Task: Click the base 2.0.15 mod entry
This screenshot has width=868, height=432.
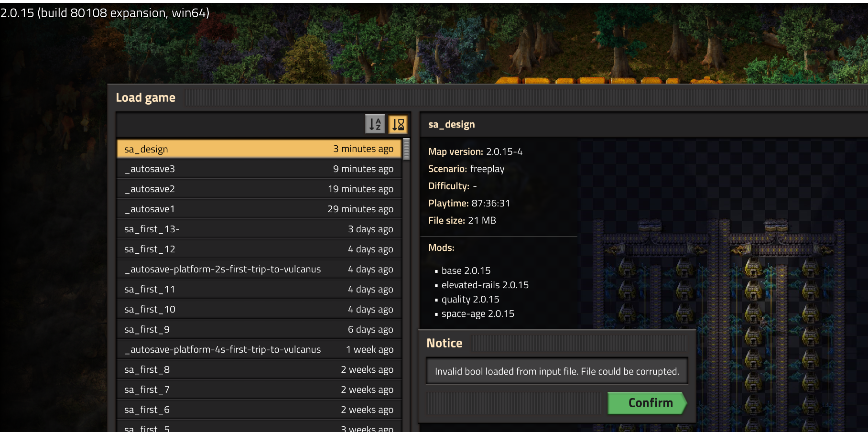Action: click(x=466, y=270)
